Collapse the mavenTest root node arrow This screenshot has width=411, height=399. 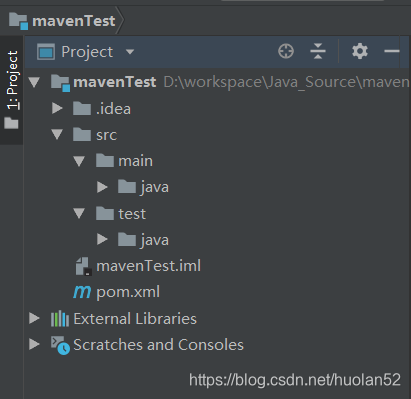(x=34, y=82)
